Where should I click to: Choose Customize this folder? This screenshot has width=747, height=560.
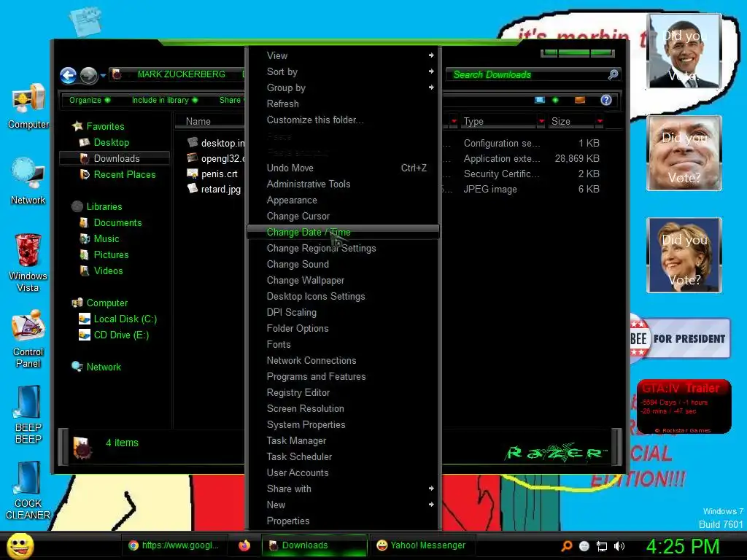(343, 120)
